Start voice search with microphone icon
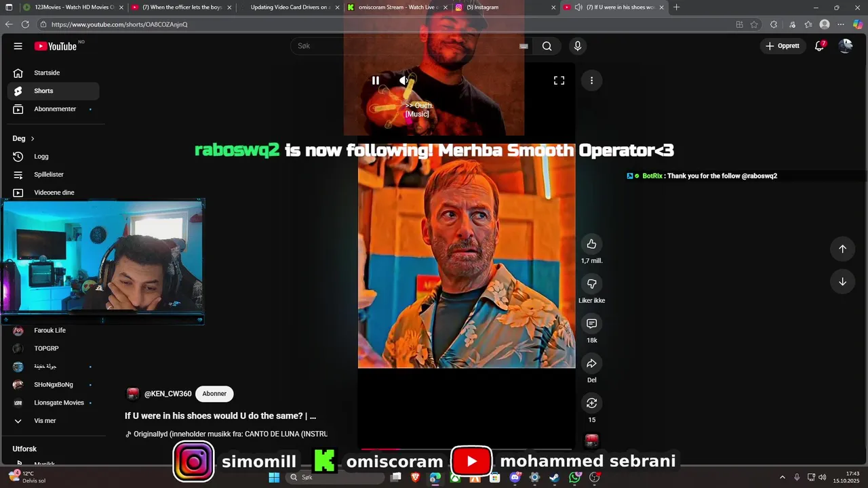The image size is (868, 488). (x=577, y=46)
